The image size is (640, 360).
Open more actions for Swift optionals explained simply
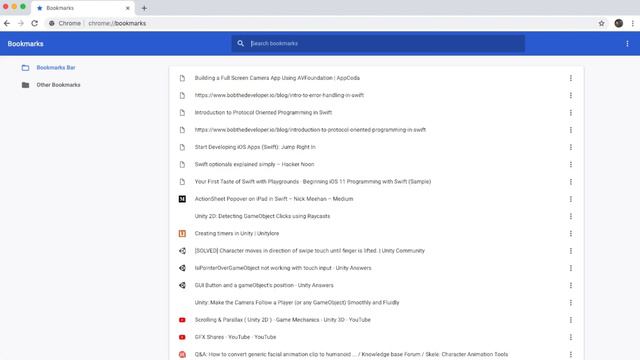pyautogui.click(x=571, y=164)
